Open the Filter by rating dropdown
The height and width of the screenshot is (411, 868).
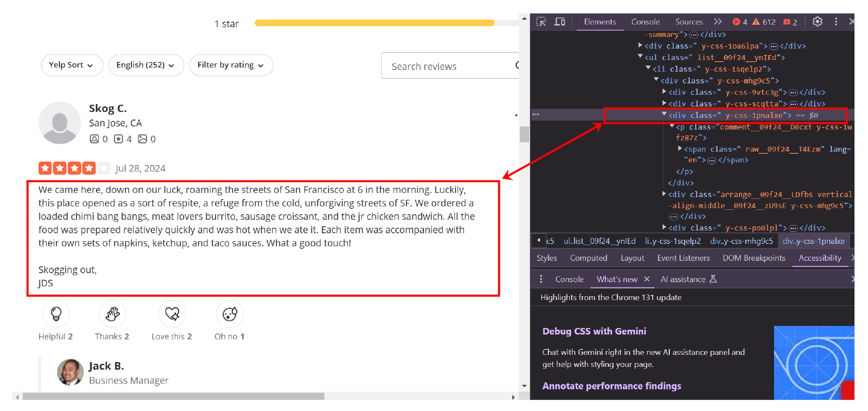pyautogui.click(x=231, y=65)
